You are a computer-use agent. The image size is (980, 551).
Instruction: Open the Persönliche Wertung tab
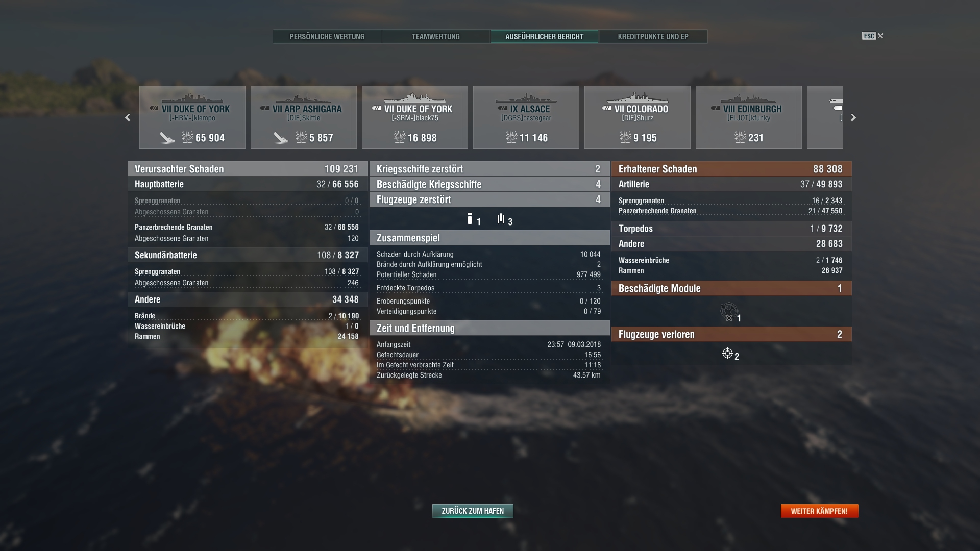point(327,37)
